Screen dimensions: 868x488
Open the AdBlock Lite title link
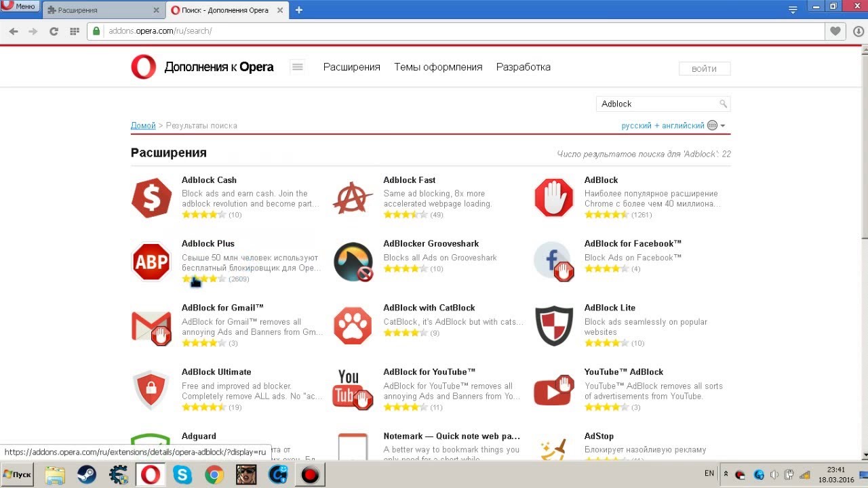tap(610, 308)
